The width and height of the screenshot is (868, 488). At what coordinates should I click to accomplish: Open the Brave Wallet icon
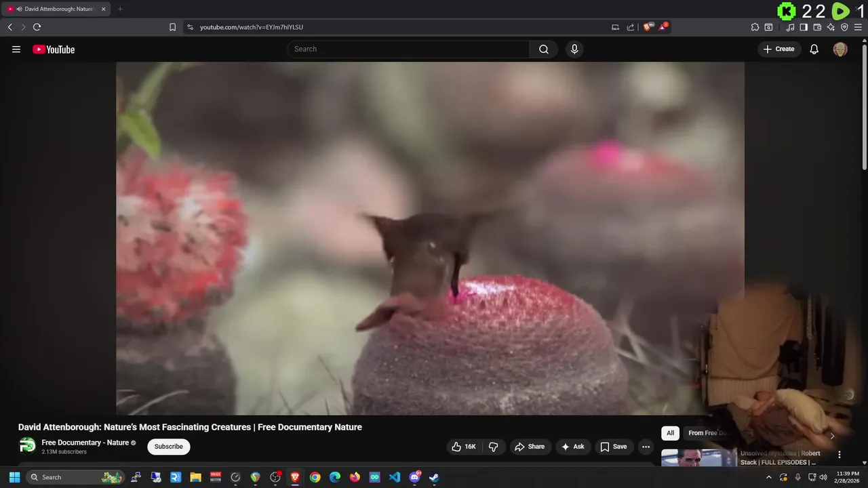tap(817, 27)
